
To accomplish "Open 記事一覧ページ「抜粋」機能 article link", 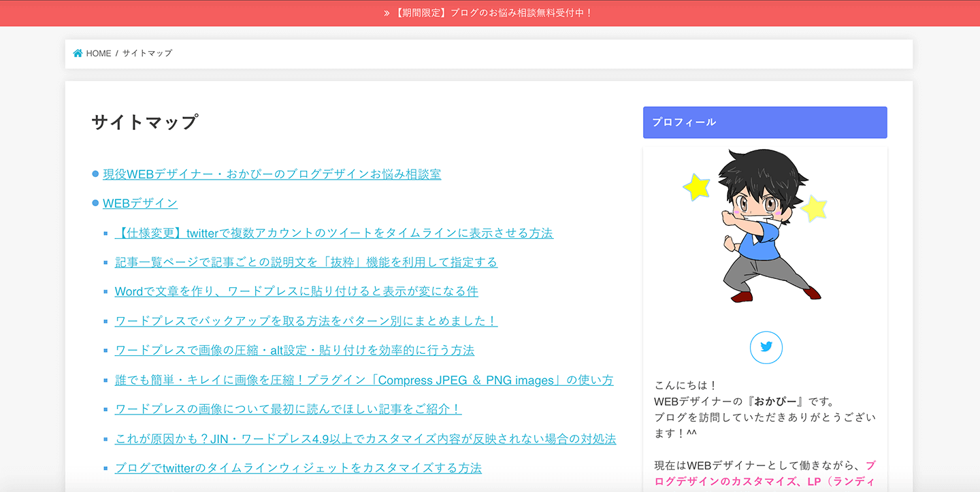I will 306,262.
